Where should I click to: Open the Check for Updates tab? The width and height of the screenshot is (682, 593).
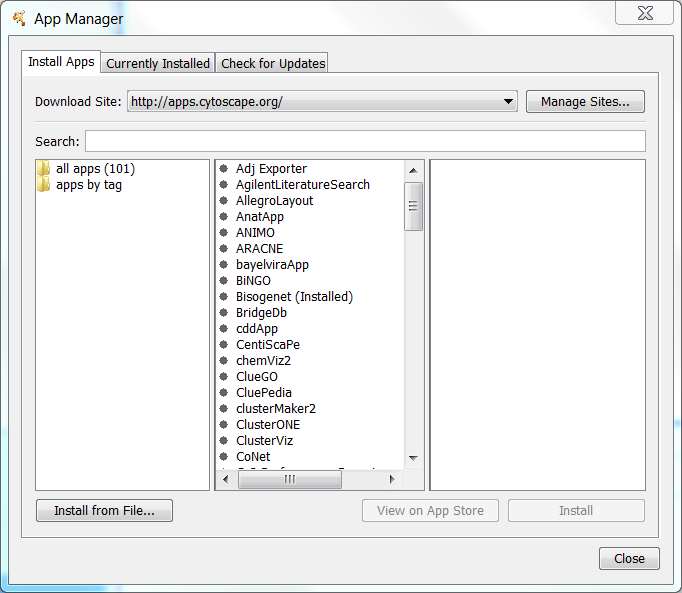(x=273, y=63)
